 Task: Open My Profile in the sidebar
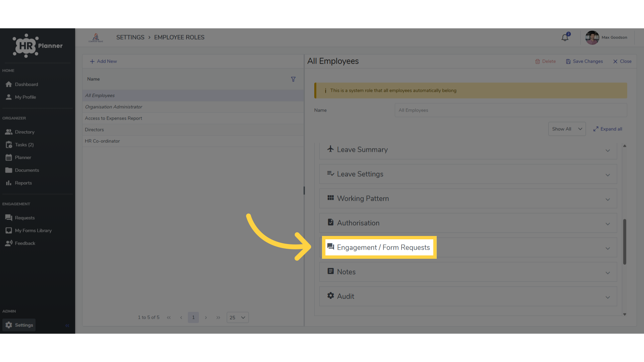[21, 97]
